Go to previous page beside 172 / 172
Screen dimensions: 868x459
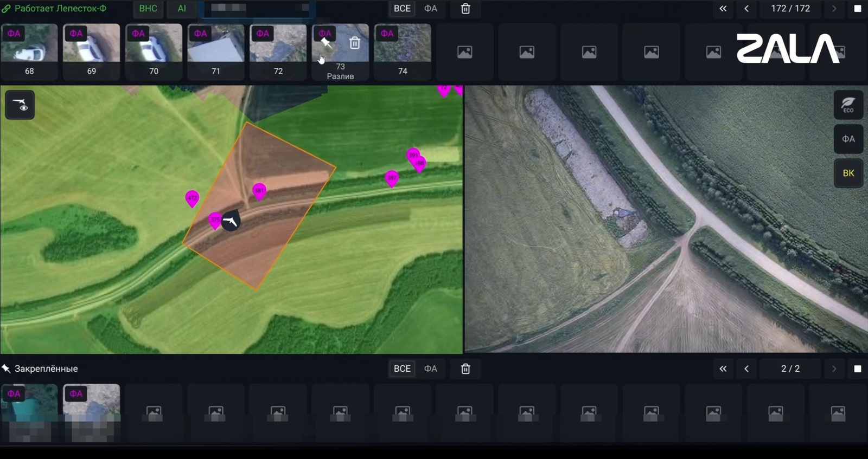click(x=746, y=9)
